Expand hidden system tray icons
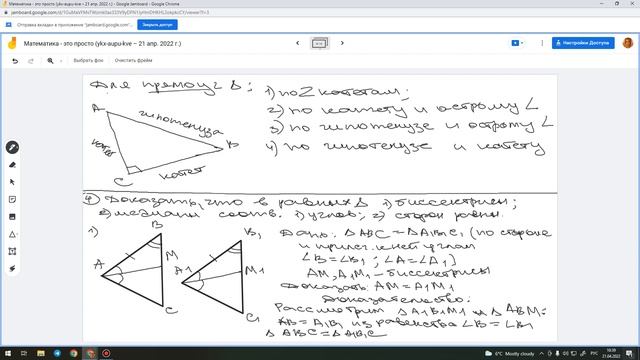640x360 pixels. coord(542,353)
